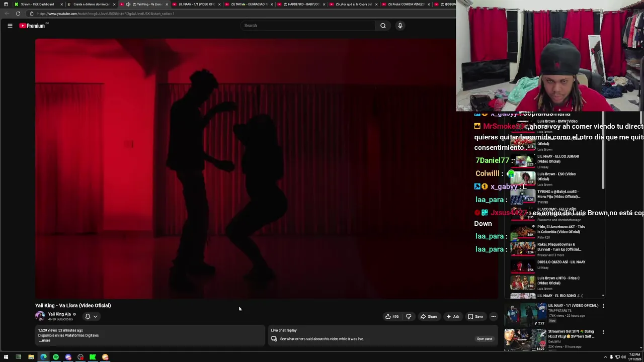
Task: Switch to LIL NAAY - 1/1 tab
Action: [196, 4]
